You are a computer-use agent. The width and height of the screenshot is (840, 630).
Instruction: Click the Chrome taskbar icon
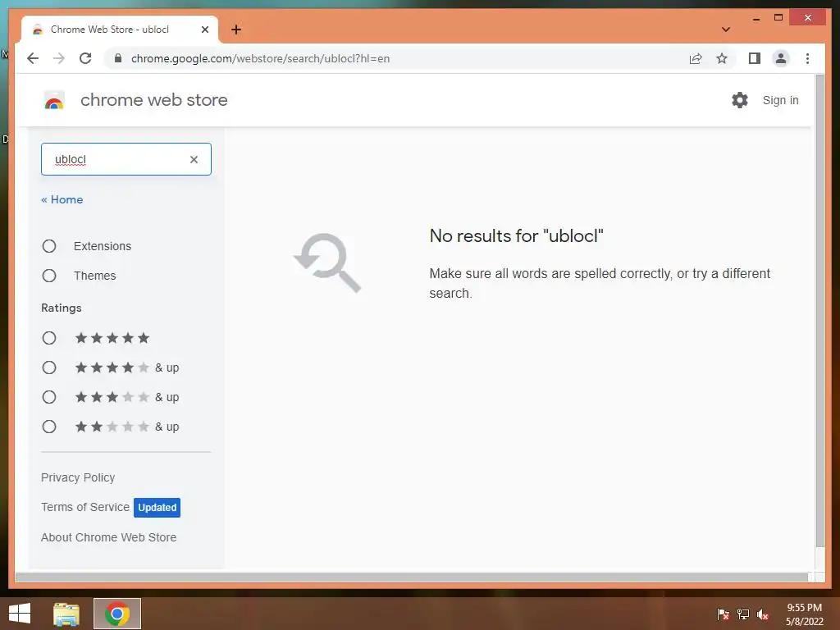pos(117,614)
